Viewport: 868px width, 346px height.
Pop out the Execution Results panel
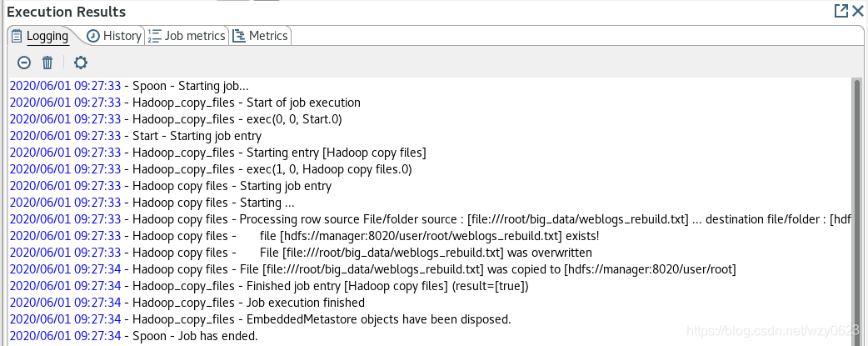pyautogui.click(x=841, y=11)
